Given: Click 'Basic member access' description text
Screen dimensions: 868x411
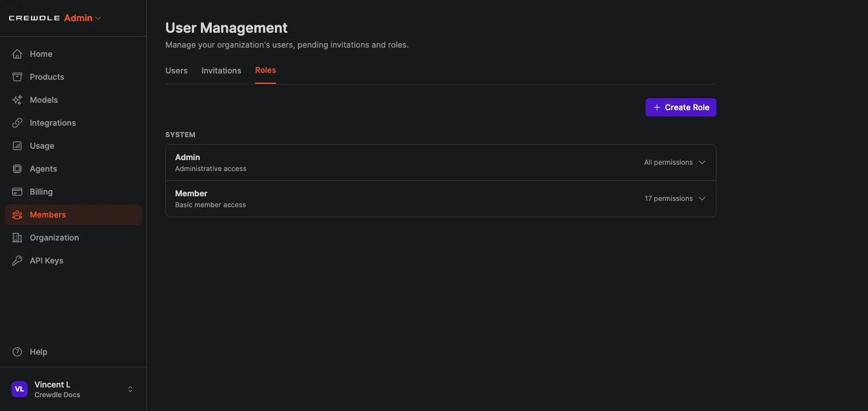Looking at the screenshot, I should click(211, 205).
